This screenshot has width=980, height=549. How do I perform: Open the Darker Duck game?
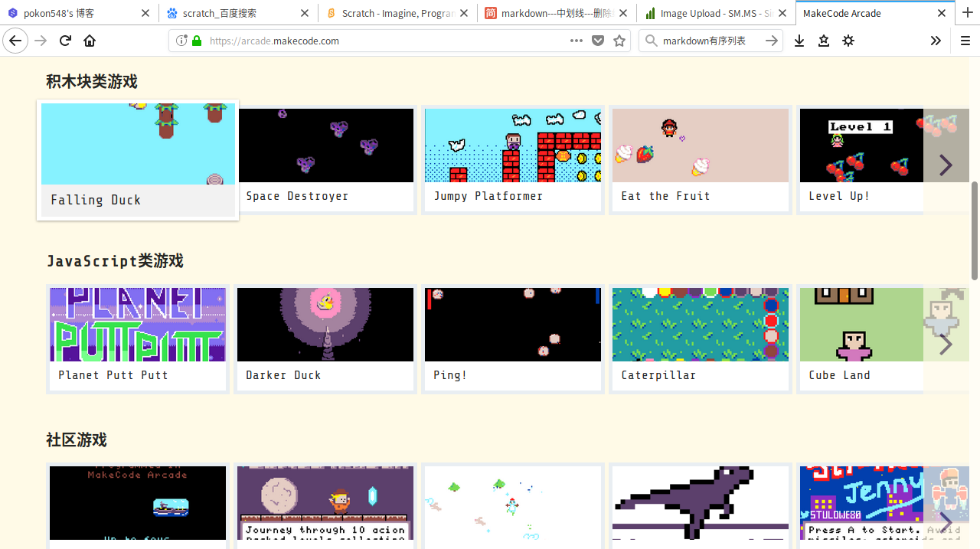click(x=325, y=339)
